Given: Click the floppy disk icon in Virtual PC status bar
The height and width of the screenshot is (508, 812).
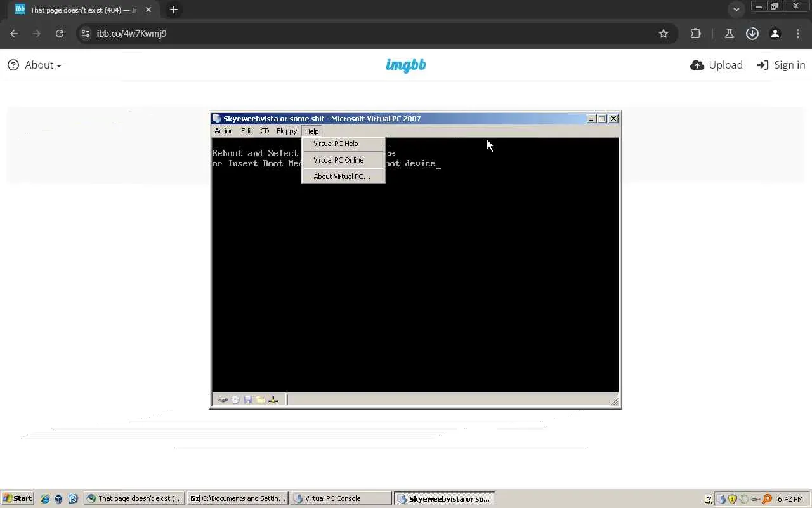Looking at the screenshot, I should click(248, 399).
